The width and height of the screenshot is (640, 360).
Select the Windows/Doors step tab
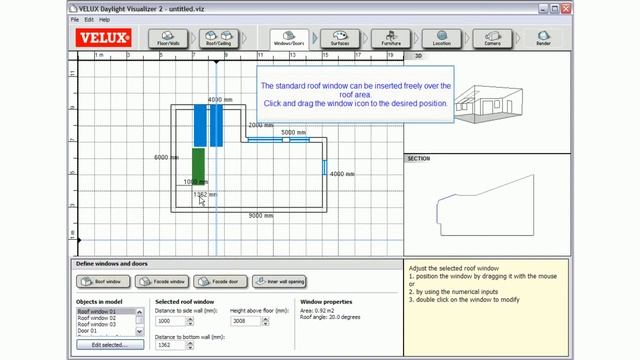(289, 39)
